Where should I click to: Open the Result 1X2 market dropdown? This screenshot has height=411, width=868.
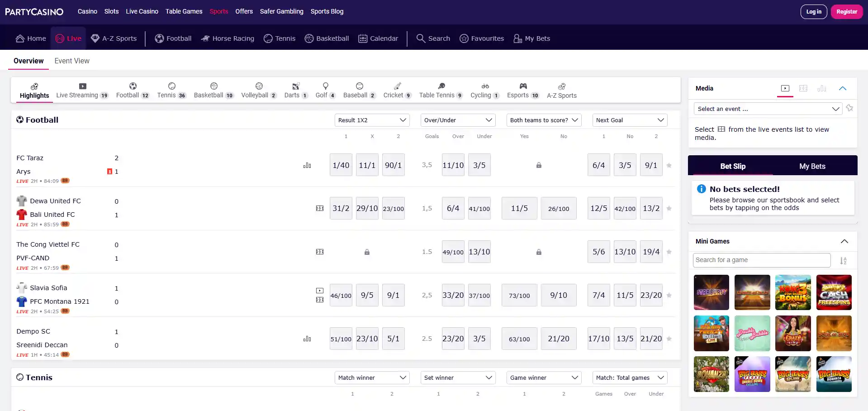[372, 120]
